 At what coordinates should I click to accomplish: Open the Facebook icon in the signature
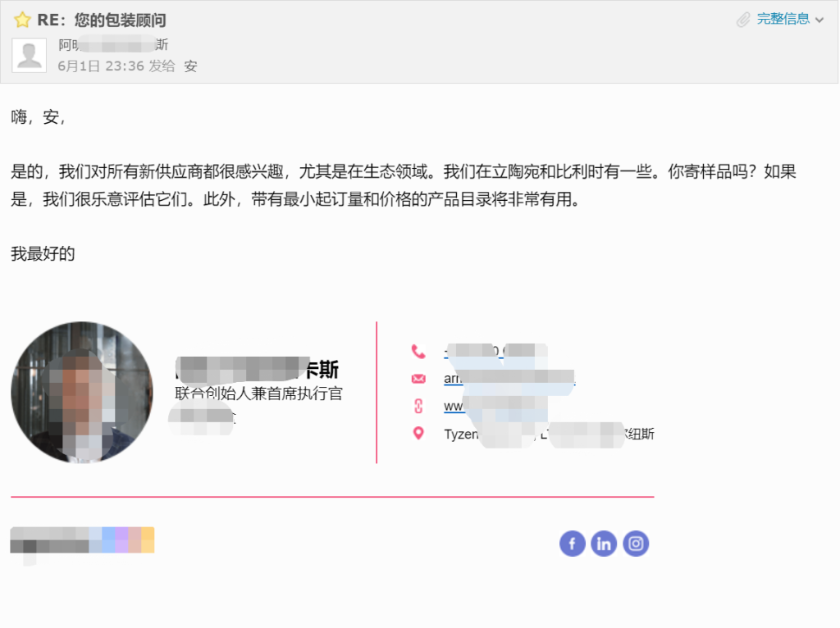[x=572, y=544]
